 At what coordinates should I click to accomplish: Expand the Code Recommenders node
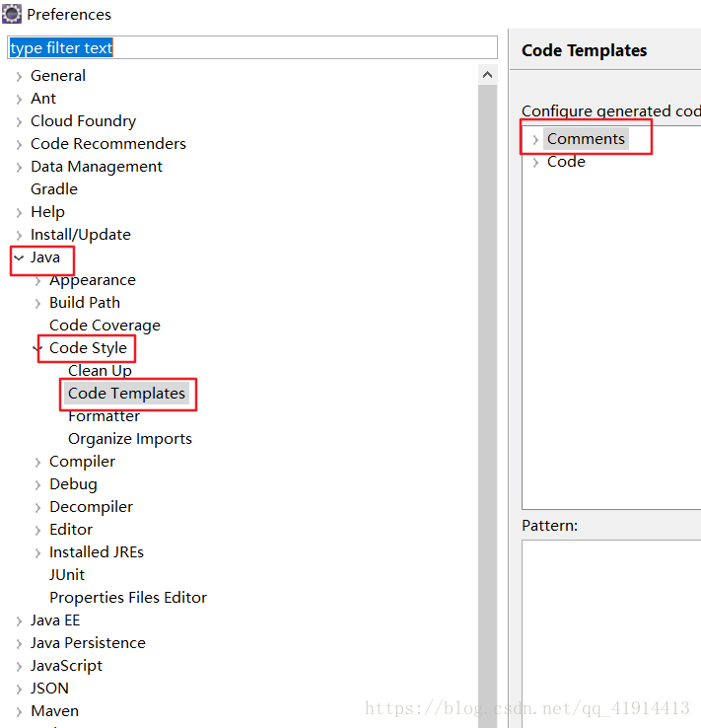point(19,144)
